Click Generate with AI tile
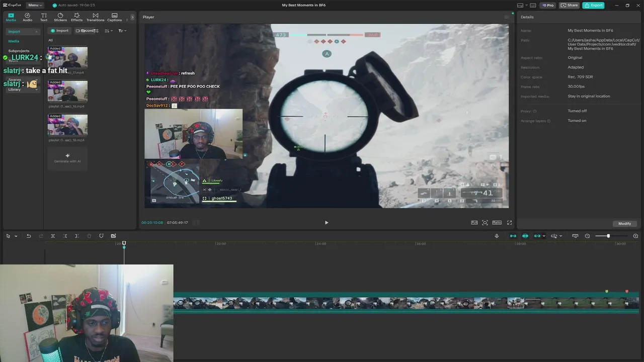 point(67,158)
